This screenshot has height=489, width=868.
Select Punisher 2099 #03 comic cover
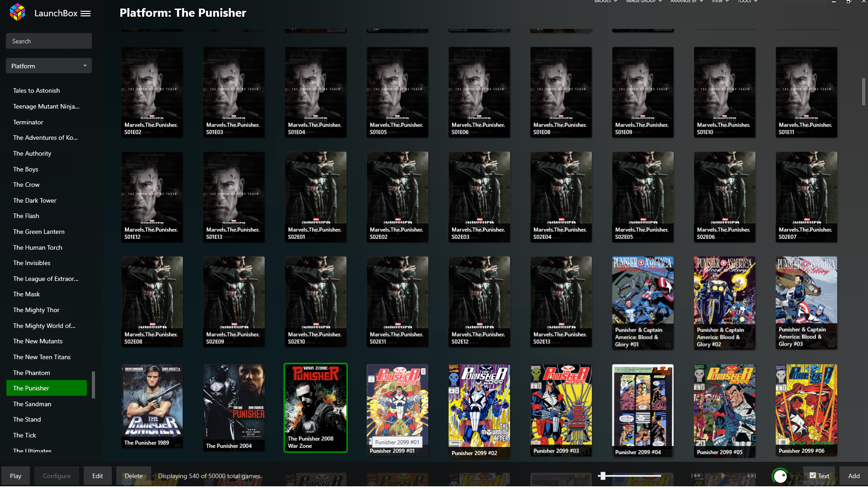[561, 410]
